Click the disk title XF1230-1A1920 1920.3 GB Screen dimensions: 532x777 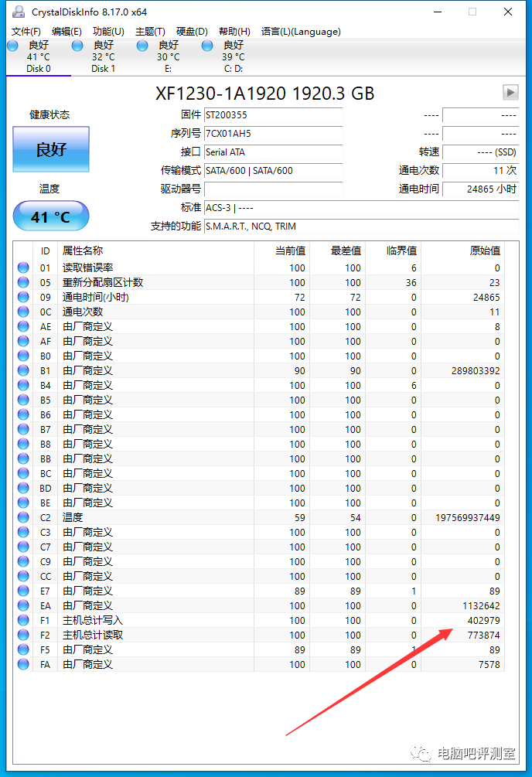point(264,93)
